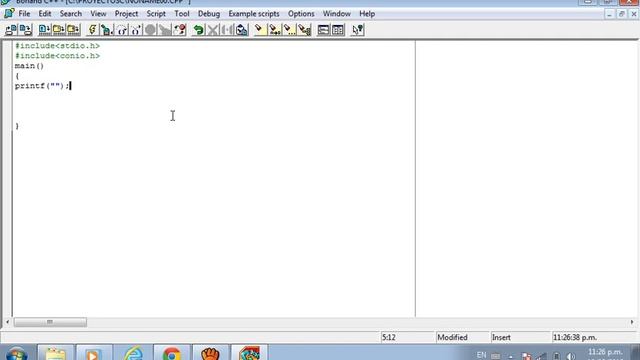This screenshot has height=360, width=640.
Task: Click the Borland icon left of File menu
Action: coord(9,13)
